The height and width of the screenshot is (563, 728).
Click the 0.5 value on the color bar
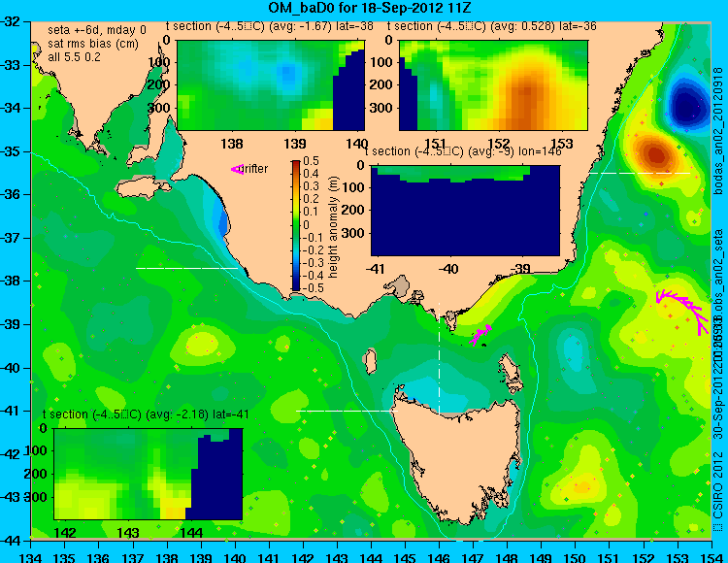pyautogui.click(x=311, y=161)
